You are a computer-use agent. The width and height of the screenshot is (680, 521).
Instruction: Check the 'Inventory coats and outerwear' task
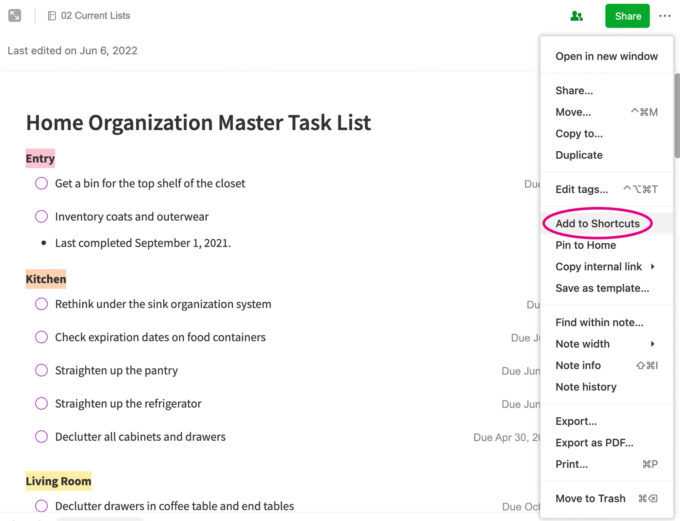(41, 217)
